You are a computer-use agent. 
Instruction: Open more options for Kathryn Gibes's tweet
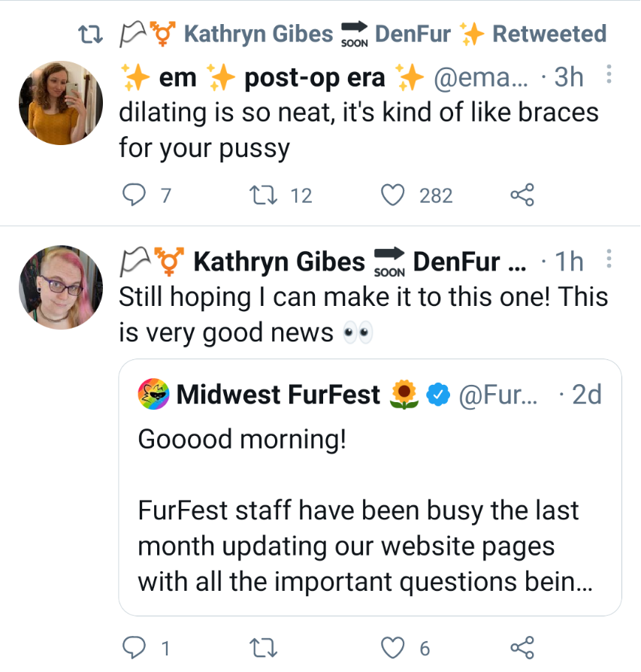tap(609, 259)
